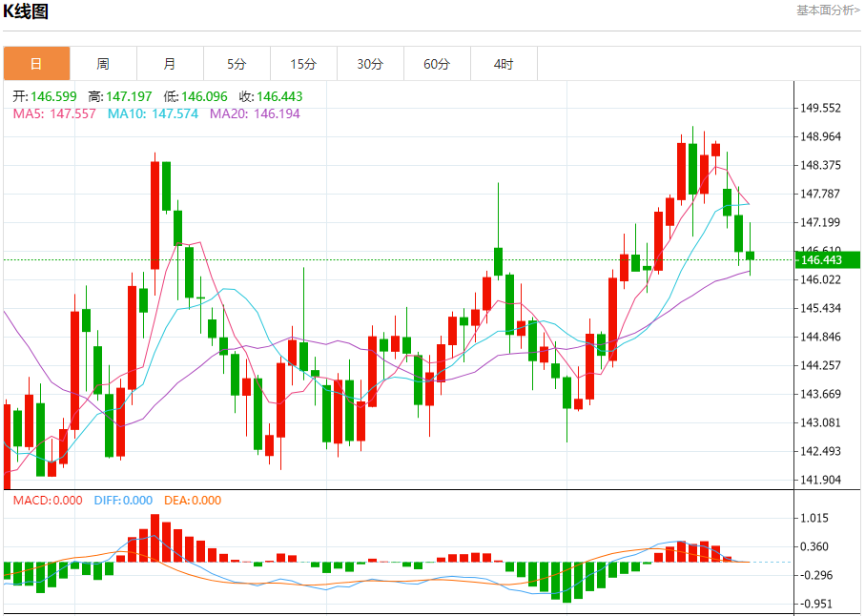Click the 141.904 price axis label
This screenshot has width=865, height=616.
click(x=821, y=481)
